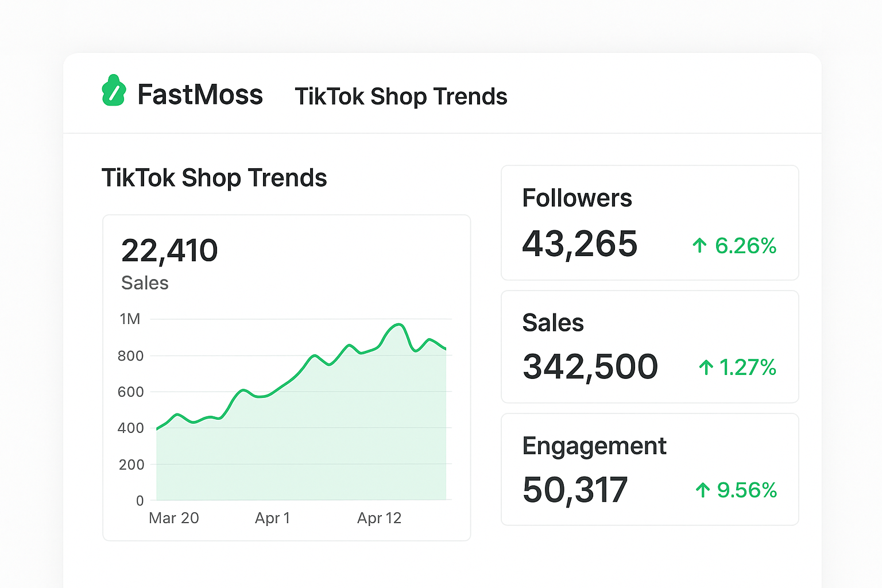This screenshot has height=588, width=882.
Task: Click the highest peak of the green sales line
Action: point(399,325)
